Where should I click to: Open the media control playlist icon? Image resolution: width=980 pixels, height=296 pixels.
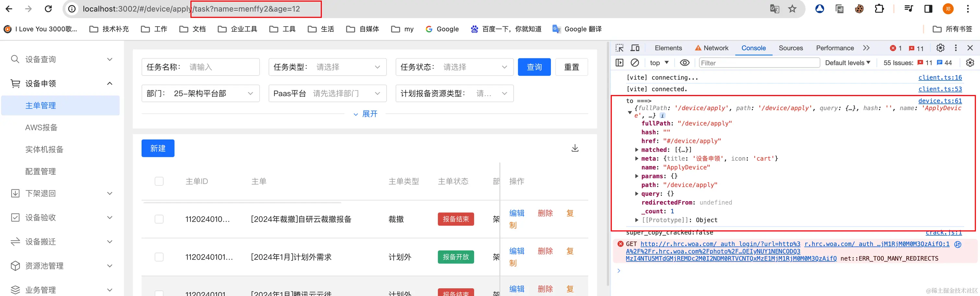908,9
